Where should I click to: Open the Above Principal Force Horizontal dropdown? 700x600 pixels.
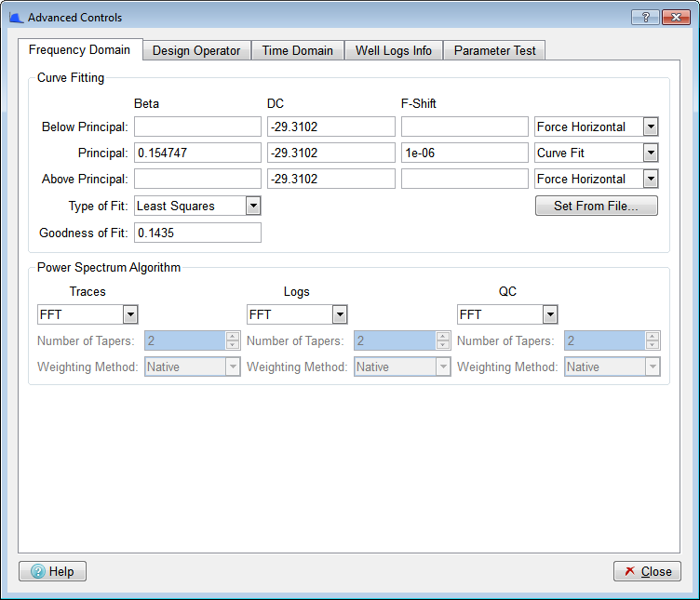(x=597, y=179)
